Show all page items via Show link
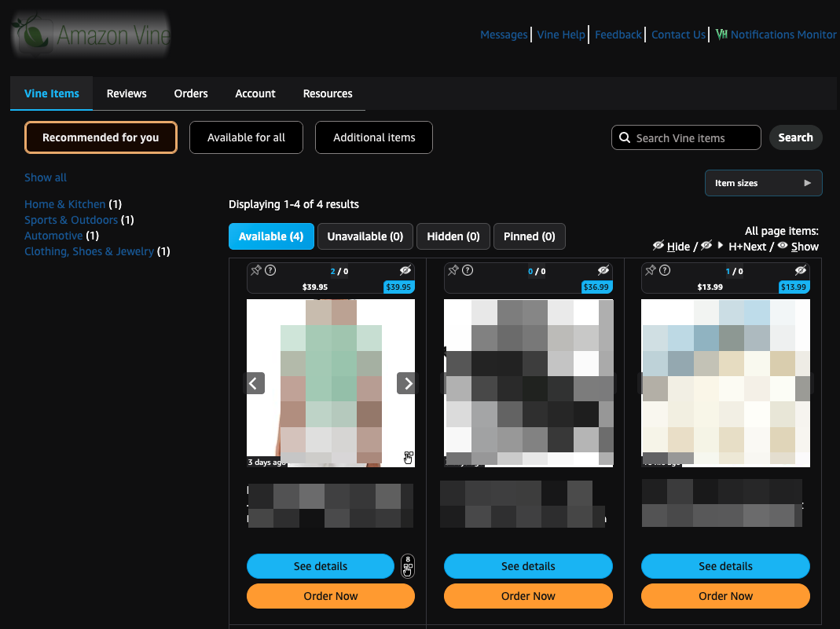The image size is (840, 629). coord(805,247)
